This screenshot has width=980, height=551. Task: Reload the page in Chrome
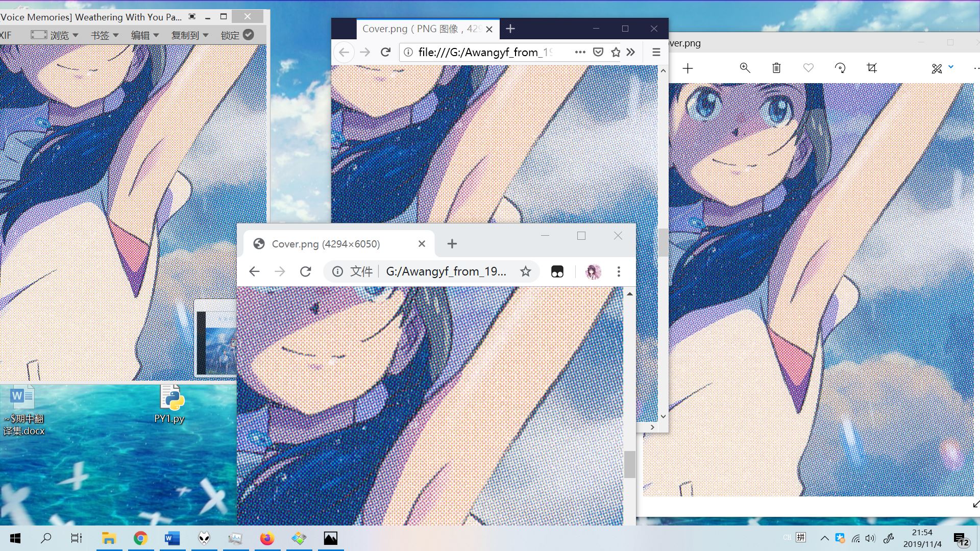[305, 271]
